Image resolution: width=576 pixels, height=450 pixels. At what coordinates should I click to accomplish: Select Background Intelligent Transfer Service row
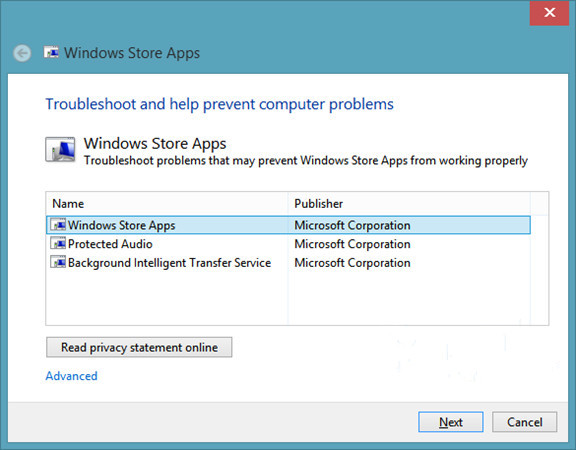(288, 263)
